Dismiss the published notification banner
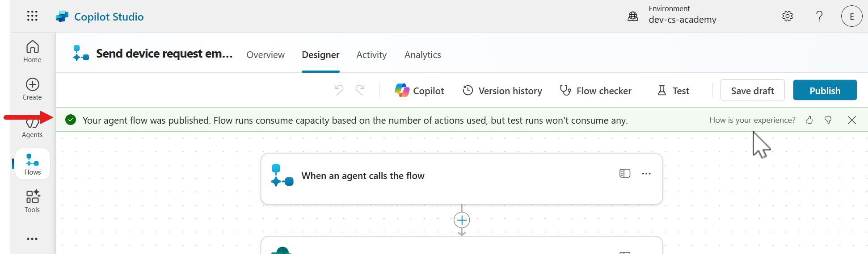The height and width of the screenshot is (254, 868). [x=851, y=120]
